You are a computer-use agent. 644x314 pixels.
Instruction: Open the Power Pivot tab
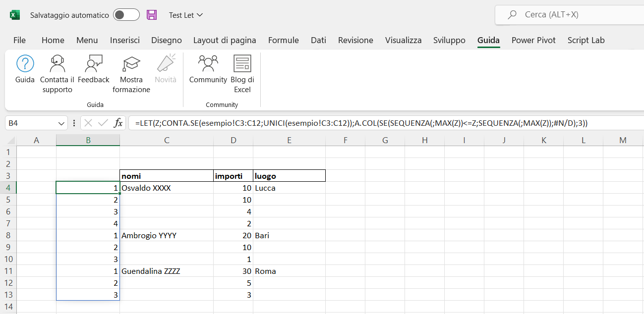533,40
